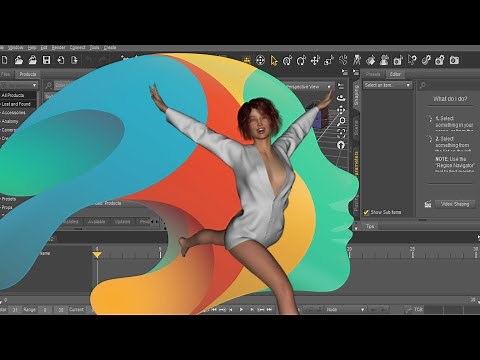The image size is (480, 360).
Task: Open the viewport options menu icon
Action: [x=341, y=86]
